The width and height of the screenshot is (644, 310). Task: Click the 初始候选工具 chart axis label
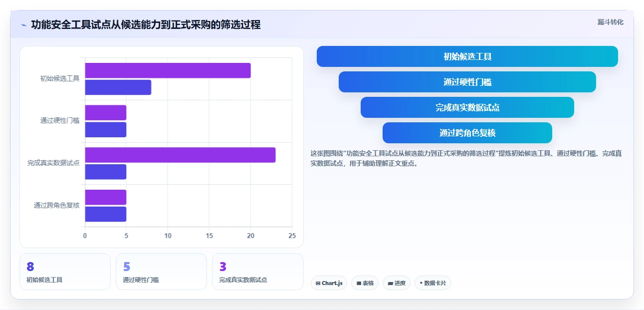pos(60,78)
